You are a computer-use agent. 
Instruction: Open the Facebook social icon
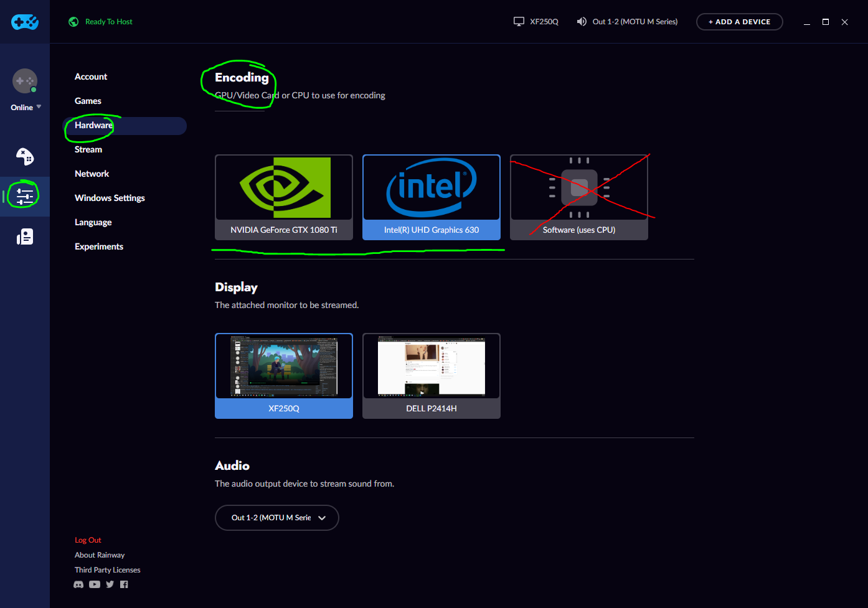pyautogui.click(x=124, y=584)
